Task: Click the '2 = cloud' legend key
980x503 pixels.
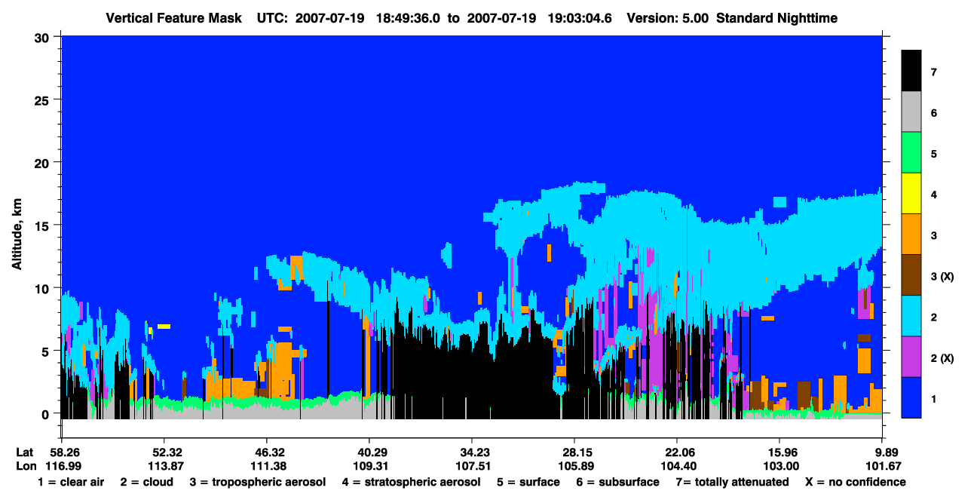Action: pos(146,482)
